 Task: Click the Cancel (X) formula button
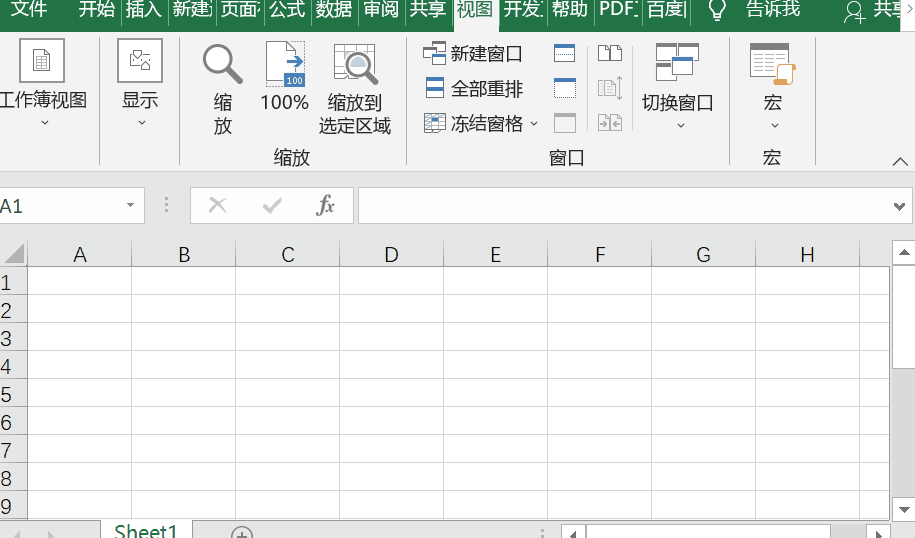(x=217, y=205)
